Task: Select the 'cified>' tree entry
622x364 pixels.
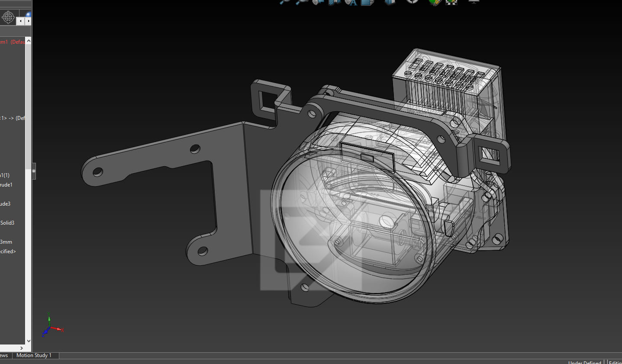Action: [x=8, y=251]
